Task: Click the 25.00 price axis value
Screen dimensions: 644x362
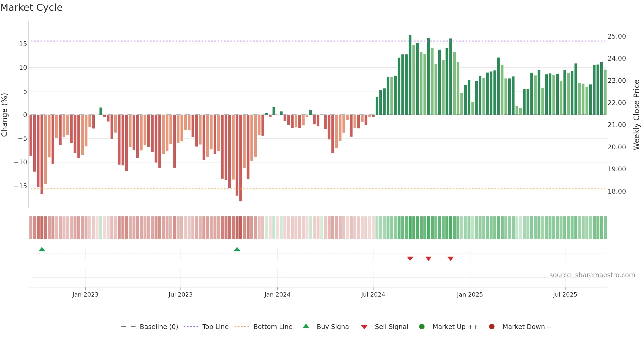Action: click(617, 36)
